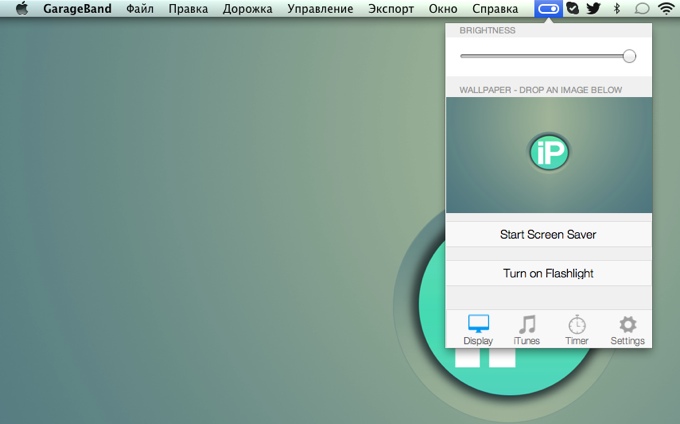
Task: Open the Управление menu
Action: (320, 9)
